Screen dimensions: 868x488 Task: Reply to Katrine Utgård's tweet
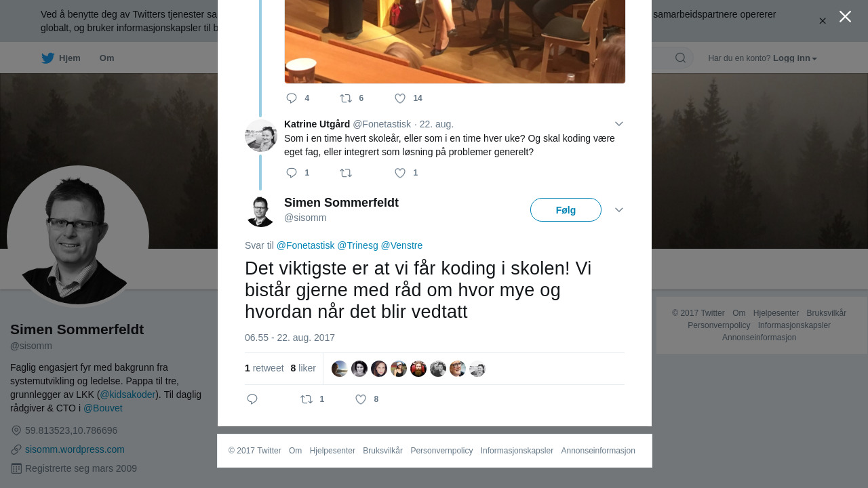coord(298,173)
